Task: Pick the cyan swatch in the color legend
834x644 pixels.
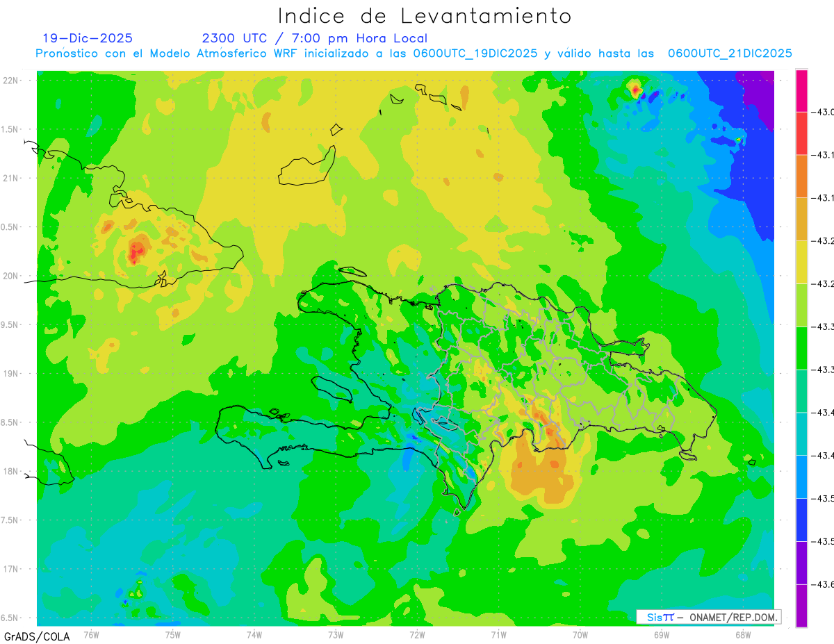Action: (x=801, y=434)
